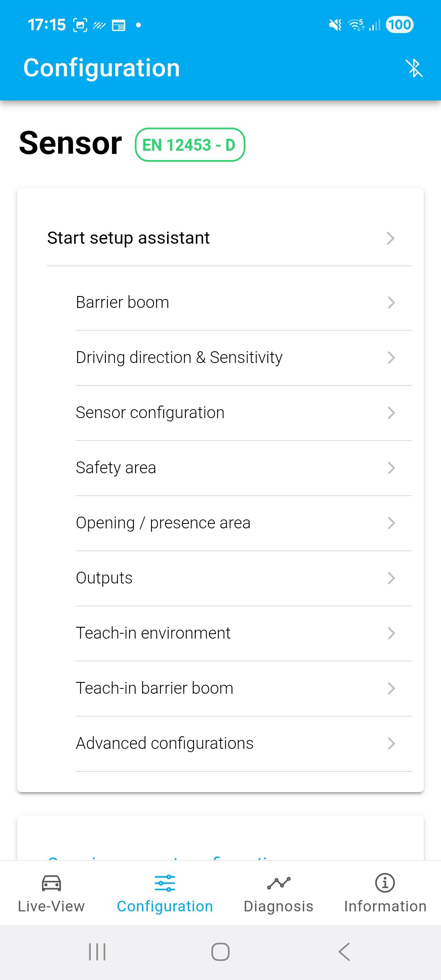Open the Safety area settings
Image resolution: width=441 pixels, height=980 pixels.
[x=244, y=468]
